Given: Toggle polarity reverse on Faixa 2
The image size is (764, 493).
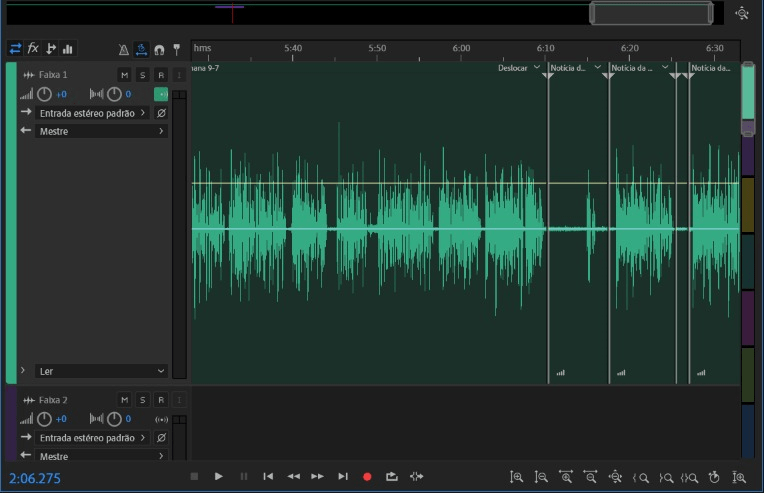Looking at the screenshot, I should [161, 437].
